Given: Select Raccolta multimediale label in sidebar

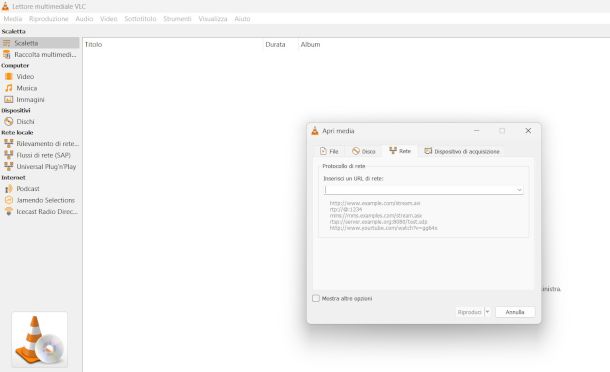Looking at the screenshot, I should point(45,54).
